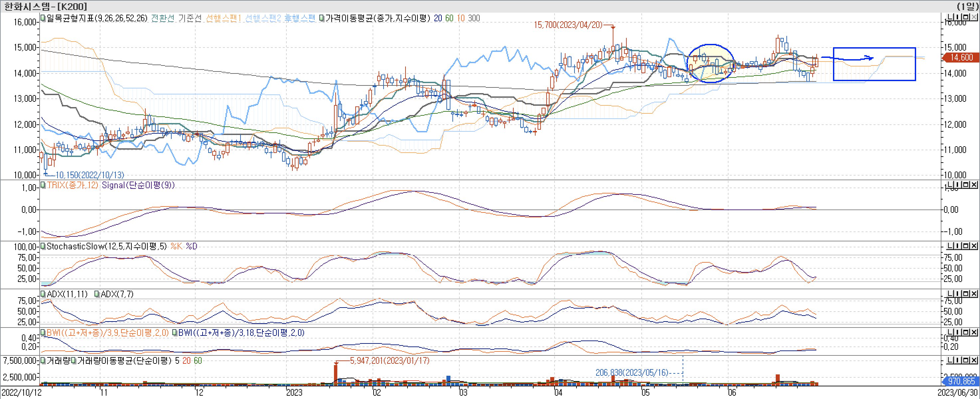Click the red 14,600 current price tag
Image resolution: width=980 pixels, height=399 pixels.
pos(961,58)
